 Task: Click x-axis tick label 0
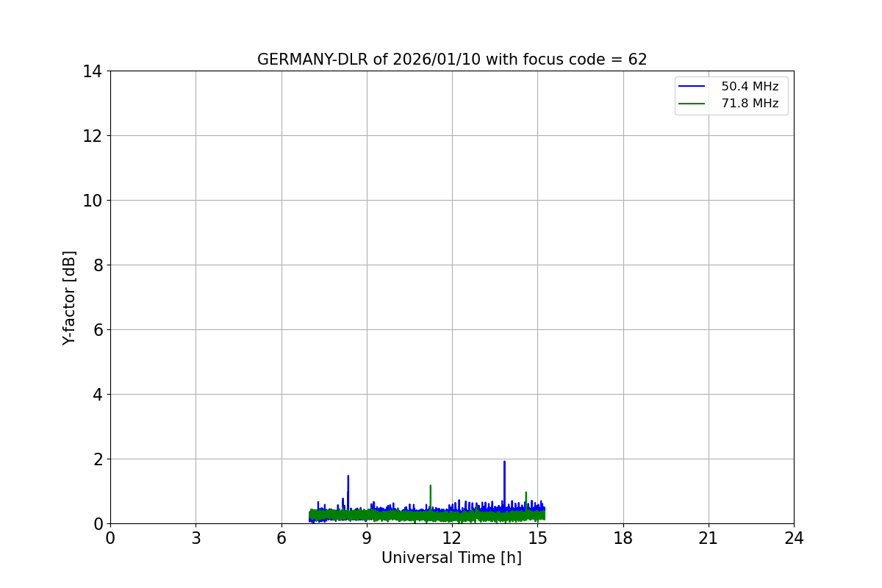pyautogui.click(x=110, y=538)
